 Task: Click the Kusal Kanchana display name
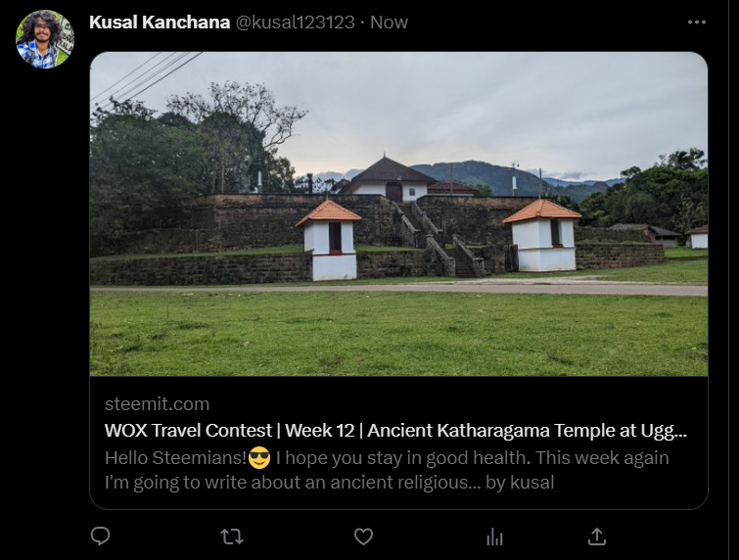tap(160, 23)
